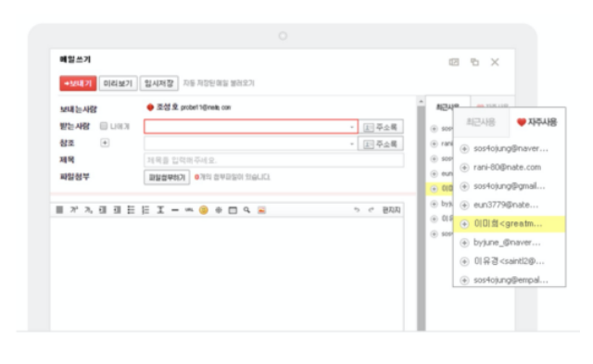593x364 pixels.
Task: Apply superscript formatting in editor toolbar
Action: tap(74, 209)
